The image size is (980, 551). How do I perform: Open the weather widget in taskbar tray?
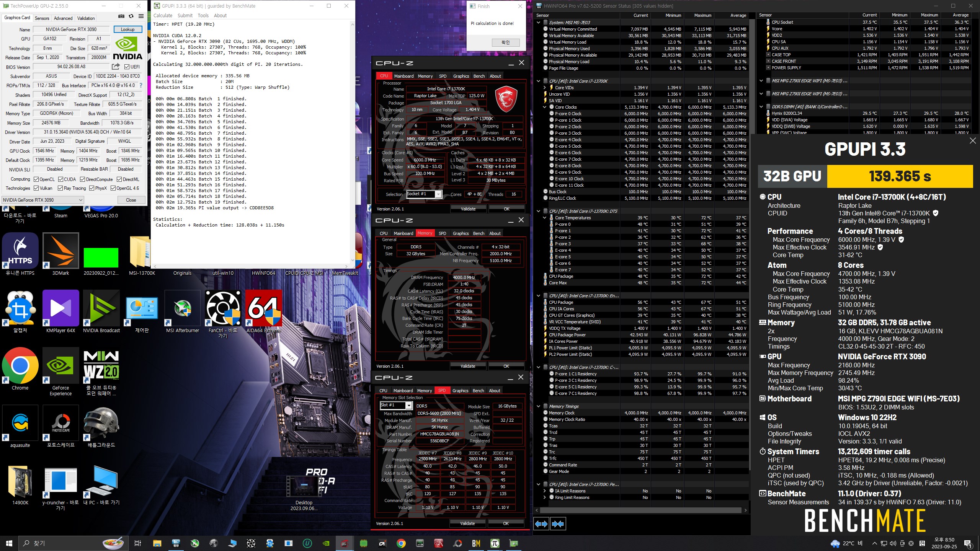point(847,543)
